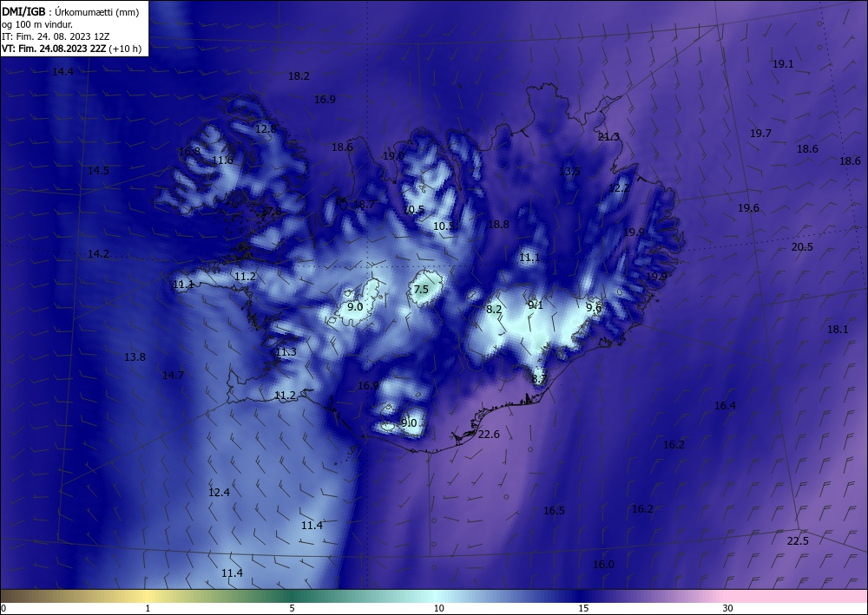Click the 12.2 value on the map

619,188
